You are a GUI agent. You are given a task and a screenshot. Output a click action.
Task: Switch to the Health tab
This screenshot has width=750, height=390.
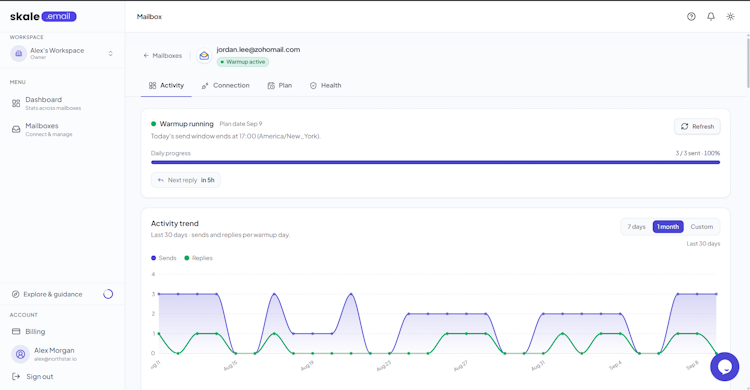coord(325,86)
